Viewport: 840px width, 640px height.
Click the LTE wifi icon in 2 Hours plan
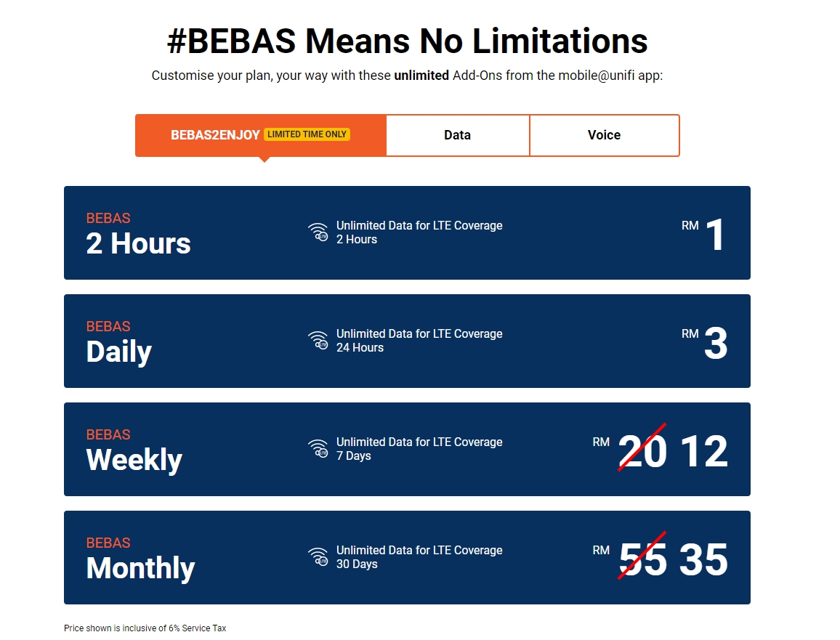pos(318,232)
